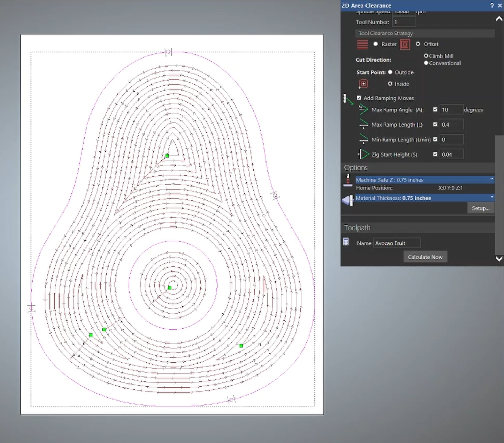Uncheck Add Ramping Moves
Screen dimensions: 504x443
pos(359,98)
